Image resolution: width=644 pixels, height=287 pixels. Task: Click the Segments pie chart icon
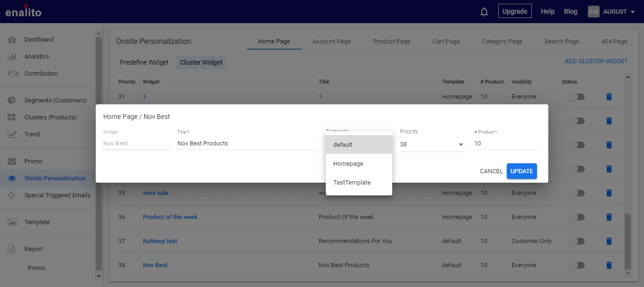(x=12, y=101)
